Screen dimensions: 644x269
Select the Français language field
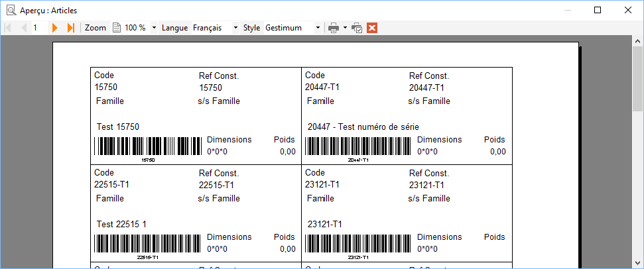coord(212,28)
